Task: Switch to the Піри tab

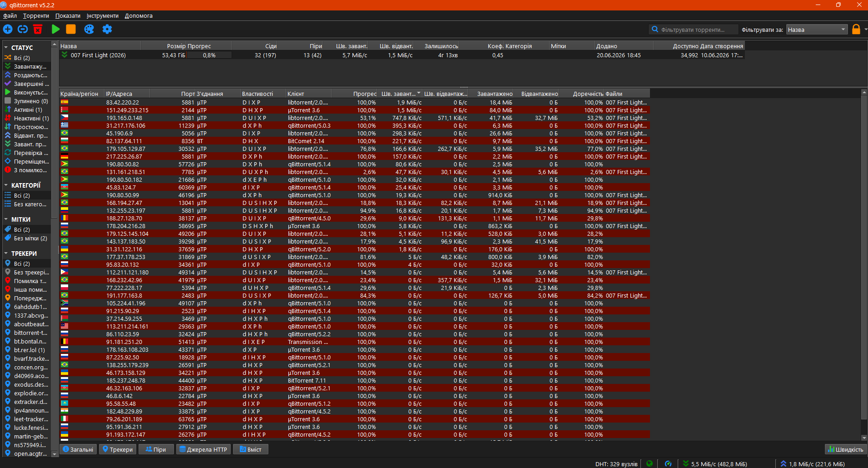Action: 156,449
